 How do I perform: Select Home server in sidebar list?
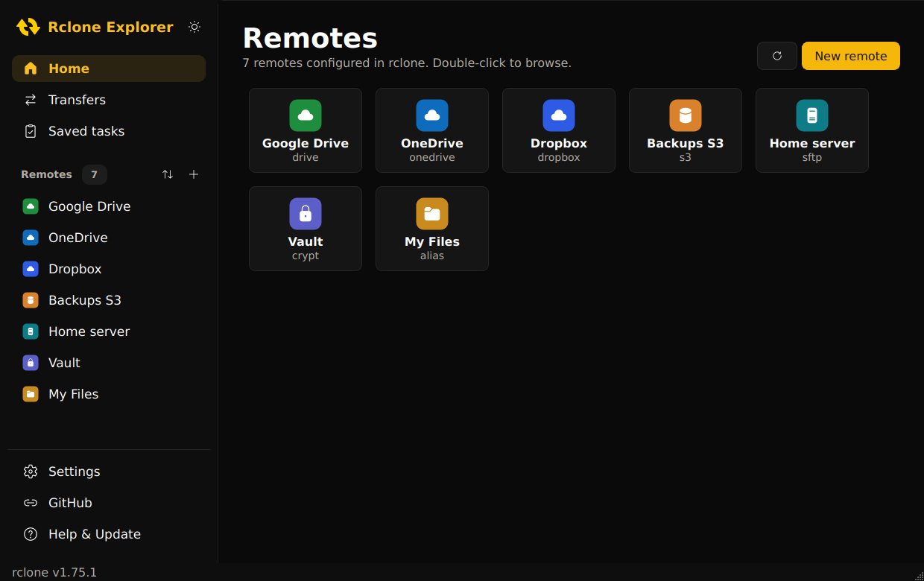pos(109,331)
